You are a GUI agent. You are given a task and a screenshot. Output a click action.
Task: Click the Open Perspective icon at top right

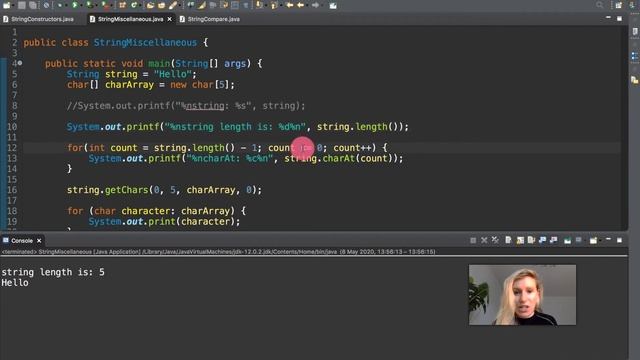tap(619, 5)
